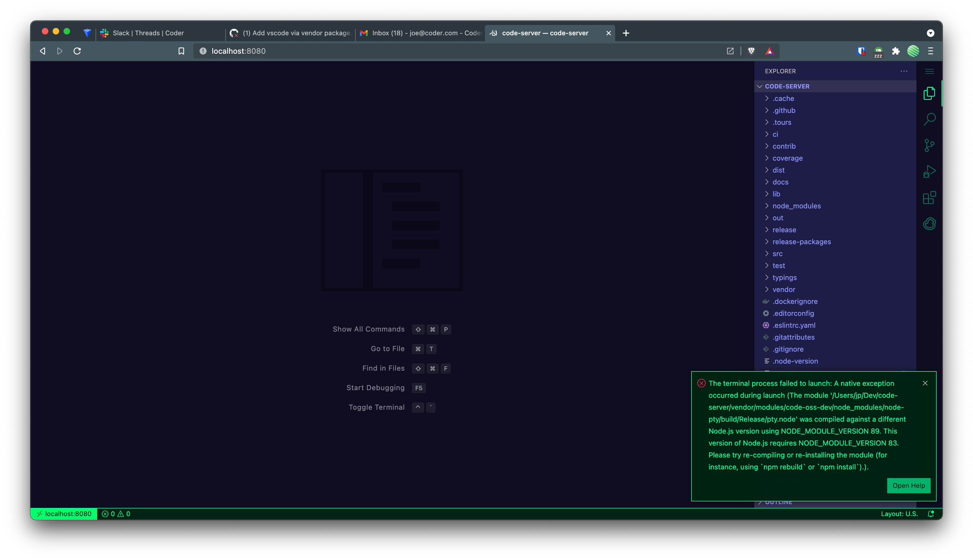Open Brave Rewards triangle icon
This screenshot has height=560, width=973.
coord(769,51)
